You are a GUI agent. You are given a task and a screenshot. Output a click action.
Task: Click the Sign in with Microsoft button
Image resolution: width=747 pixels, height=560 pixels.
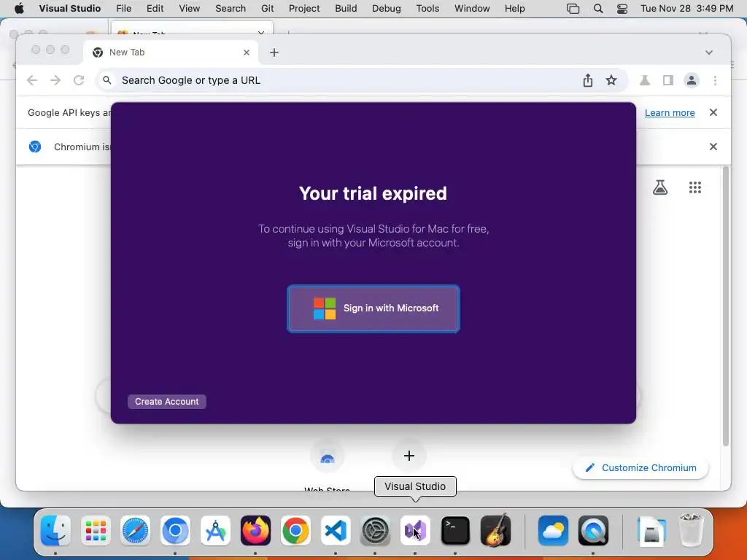pyautogui.click(x=373, y=308)
